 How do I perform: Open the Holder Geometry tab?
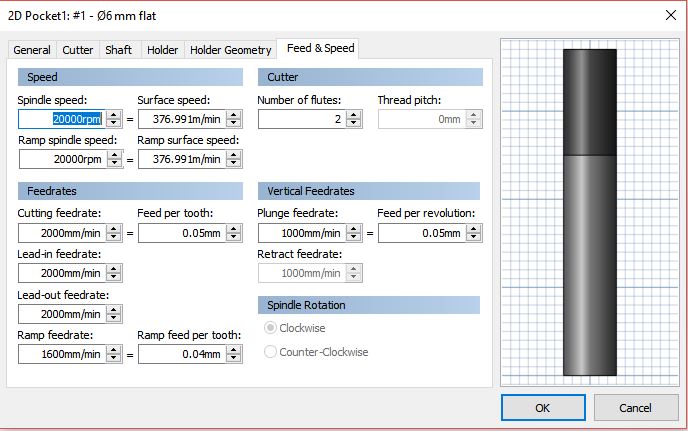(230, 50)
